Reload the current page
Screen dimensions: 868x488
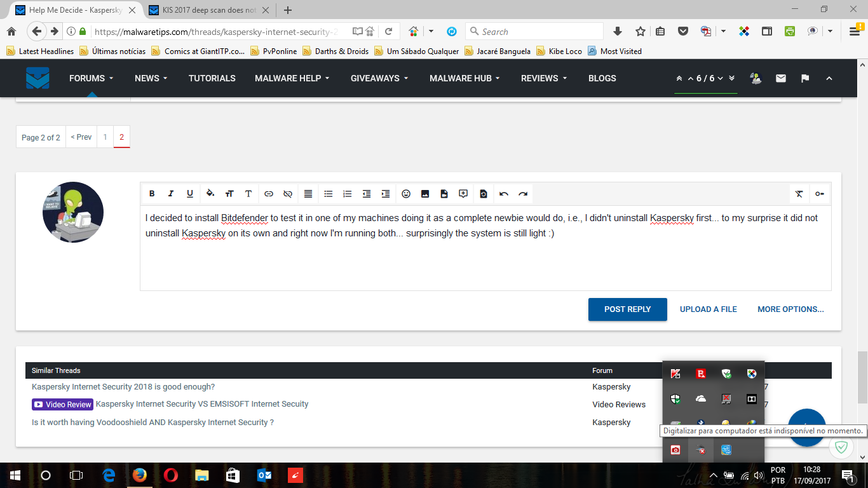[x=389, y=32]
